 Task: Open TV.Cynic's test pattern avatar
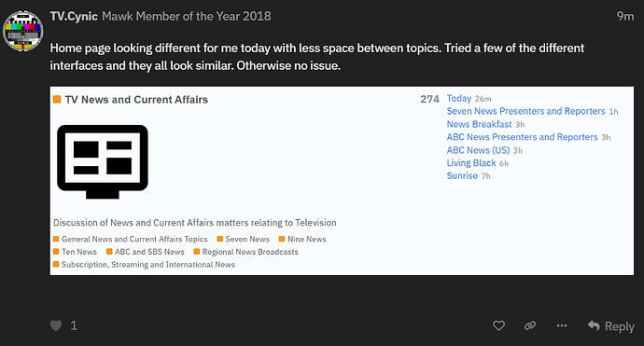point(23,31)
